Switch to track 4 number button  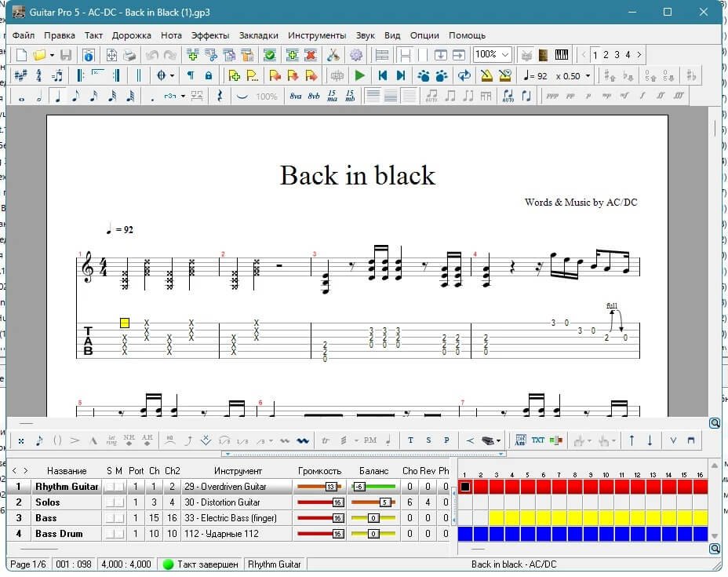pyautogui.click(x=628, y=55)
